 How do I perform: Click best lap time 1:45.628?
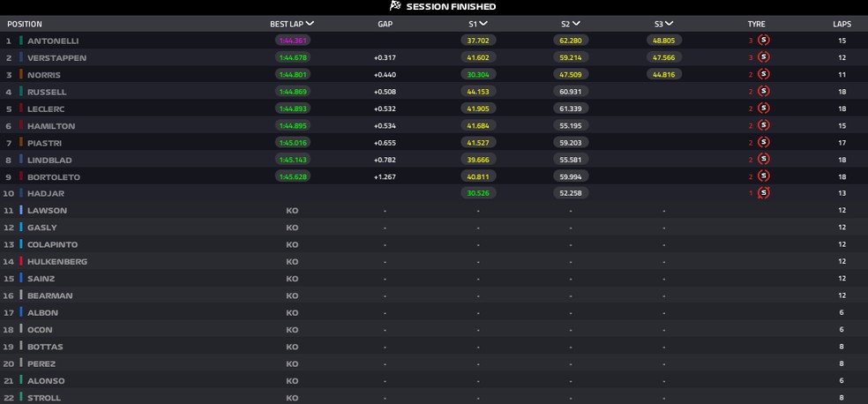click(293, 177)
